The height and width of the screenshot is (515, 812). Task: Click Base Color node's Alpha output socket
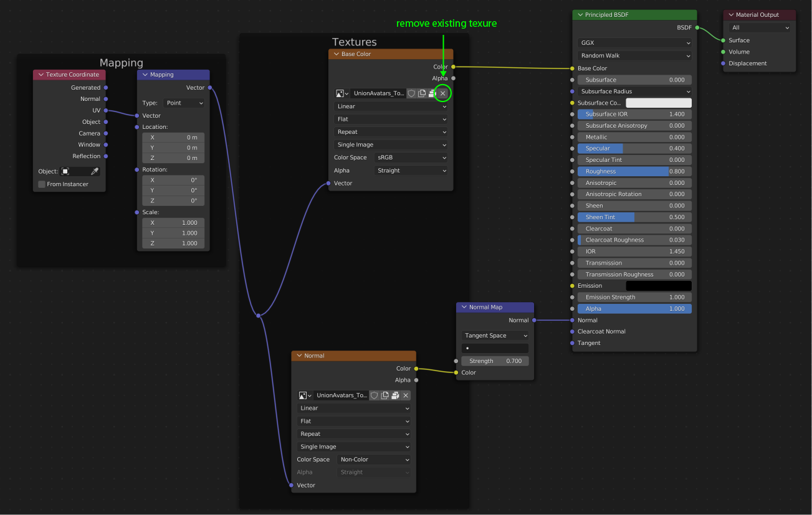(x=453, y=78)
